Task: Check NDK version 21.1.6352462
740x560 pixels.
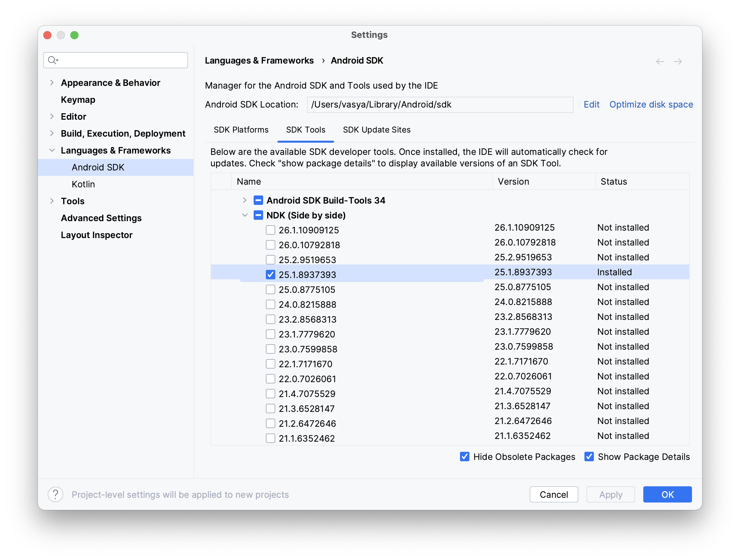Action: (x=270, y=438)
